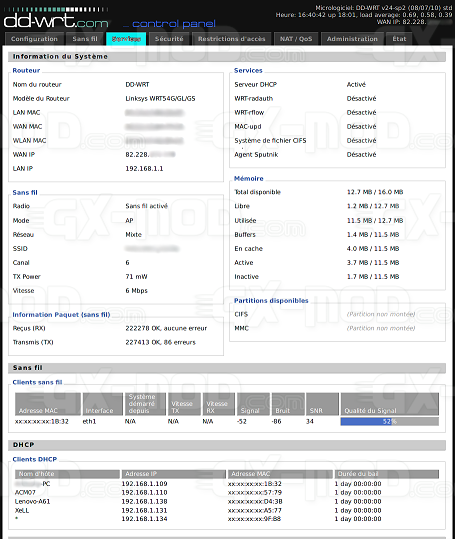Go to Restrictions d'accès tab

pos(231,39)
